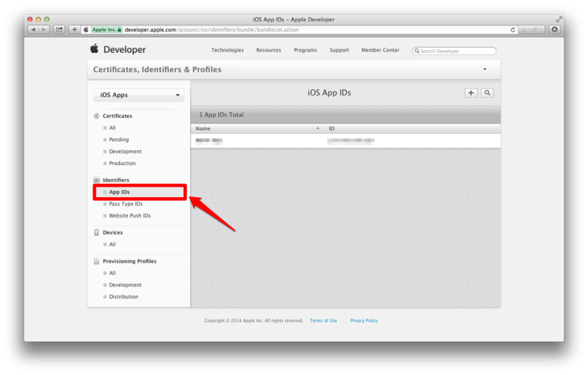Select App IDs under Identifiers
The image size is (588, 375).
point(119,192)
